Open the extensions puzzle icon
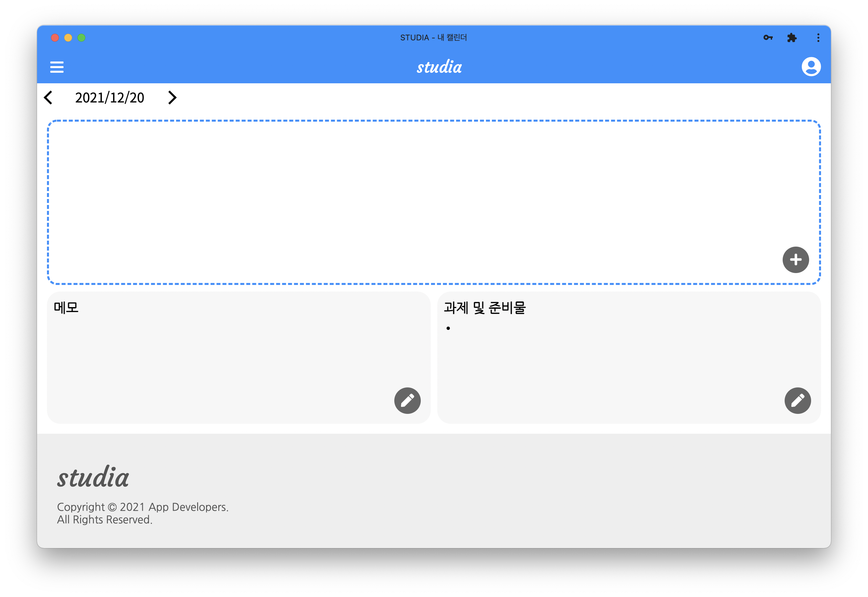 792,37
